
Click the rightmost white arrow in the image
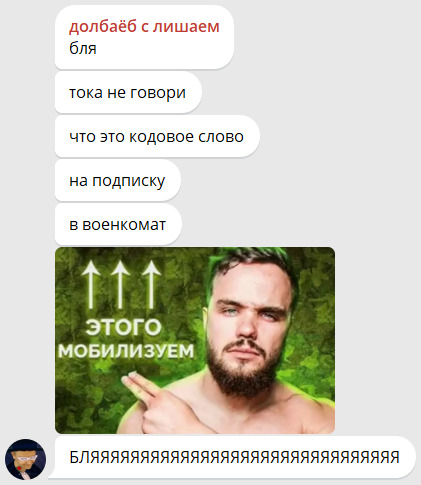[151, 284]
